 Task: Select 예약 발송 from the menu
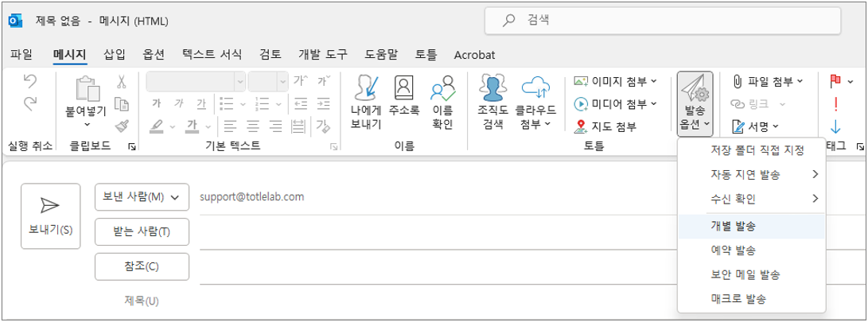(x=751, y=250)
